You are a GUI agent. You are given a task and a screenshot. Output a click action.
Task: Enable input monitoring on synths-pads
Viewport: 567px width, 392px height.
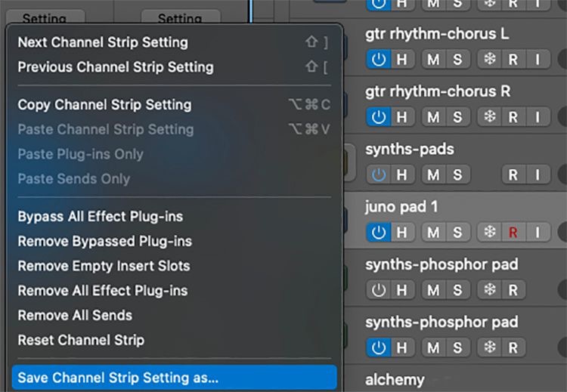pyautogui.click(x=538, y=174)
